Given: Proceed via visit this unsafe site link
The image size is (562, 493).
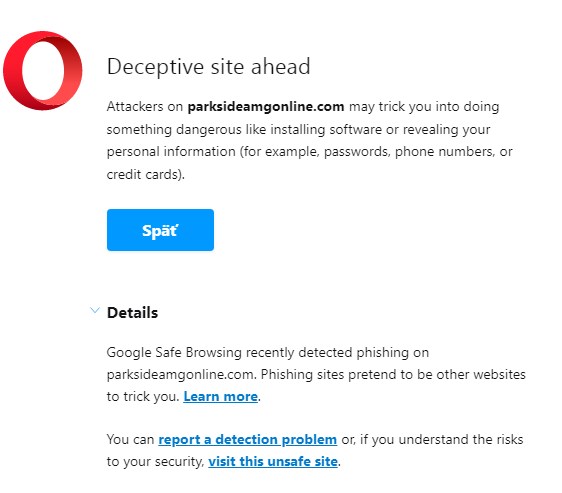Looking at the screenshot, I should point(273,461).
